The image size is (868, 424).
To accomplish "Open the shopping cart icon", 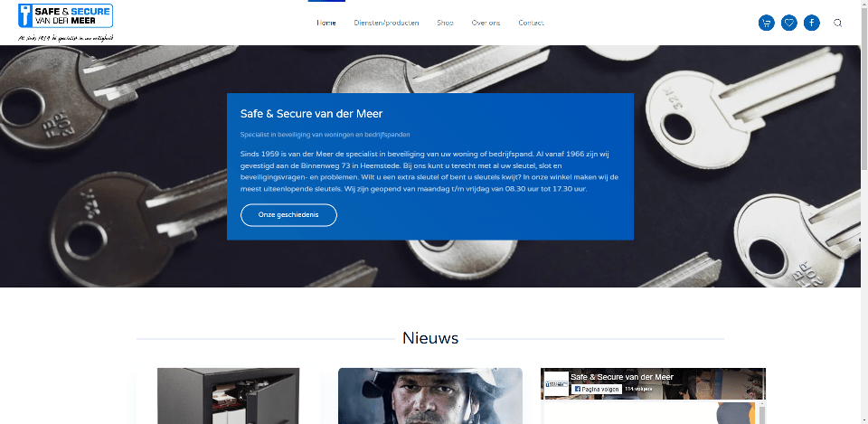I will pos(766,23).
